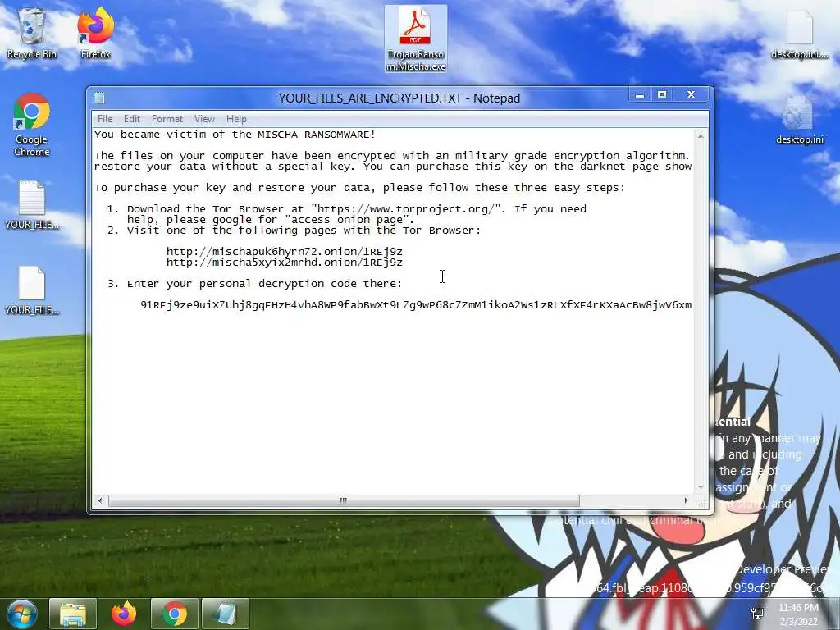The width and height of the screenshot is (840, 630).
Task: Select the Google Chrome desktop shortcut
Action: coord(32,125)
